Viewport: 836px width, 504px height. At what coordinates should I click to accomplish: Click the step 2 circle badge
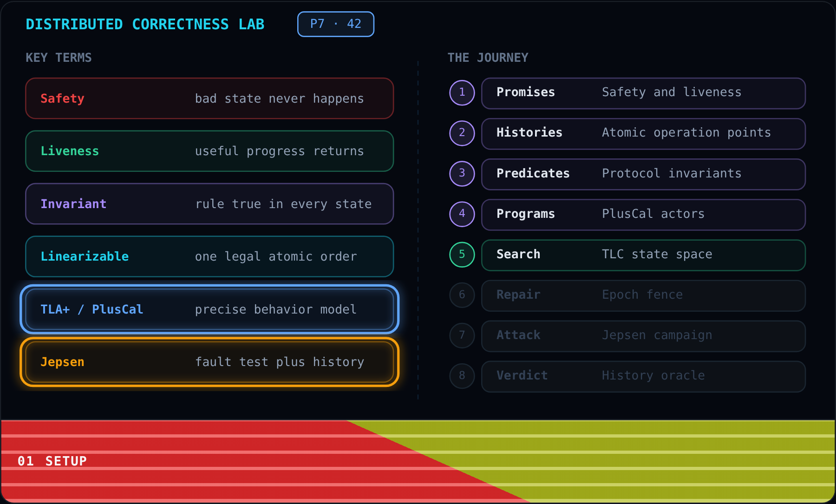462,133
